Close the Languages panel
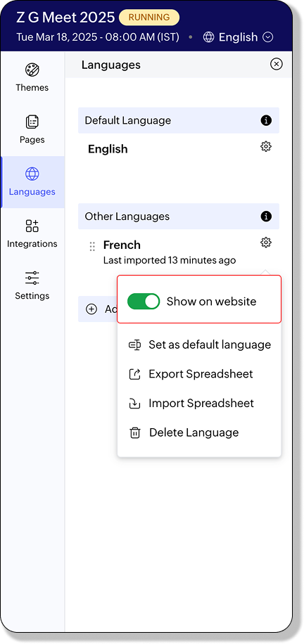304x644 pixels. coord(277,64)
